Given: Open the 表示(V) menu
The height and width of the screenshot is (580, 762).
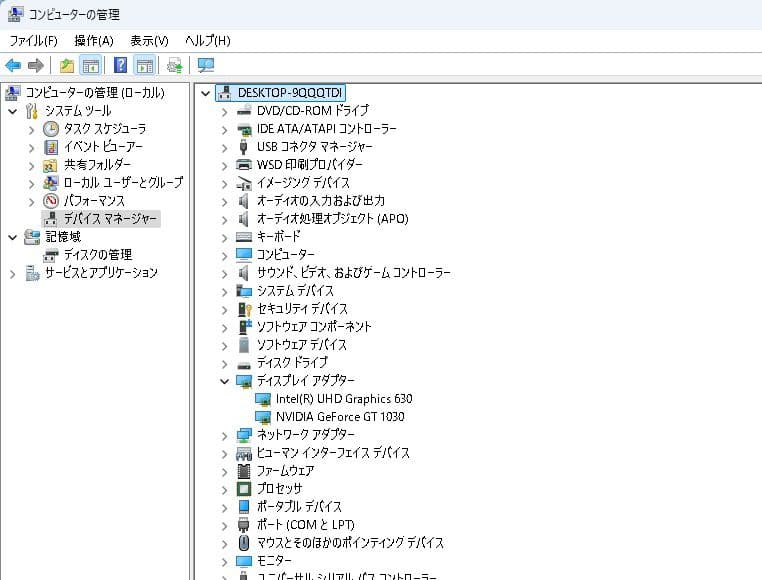Looking at the screenshot, I should pos(149,41).
